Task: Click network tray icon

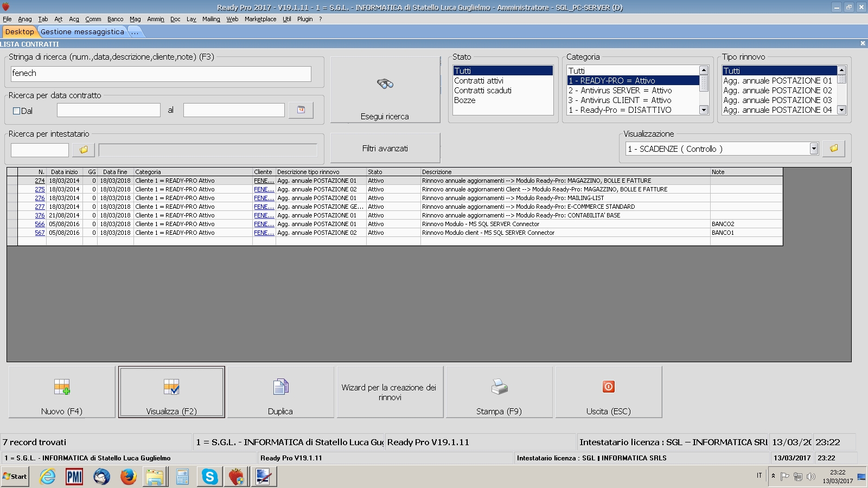Action: tap(798, 477)
